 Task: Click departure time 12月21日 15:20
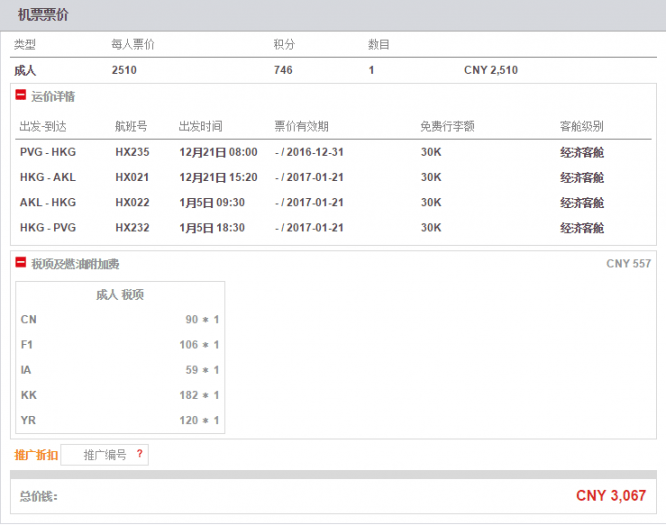(x=218, y=177)
